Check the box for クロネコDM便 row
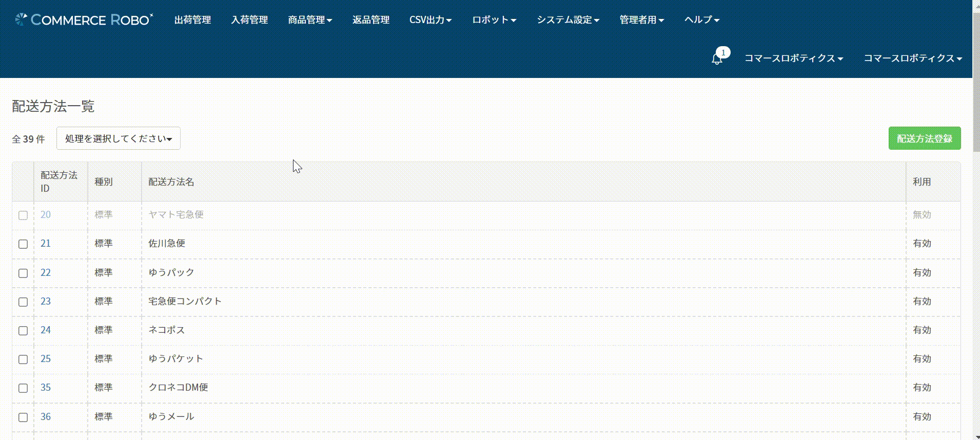This screenshot has width=980, height=440. (23, 388)
